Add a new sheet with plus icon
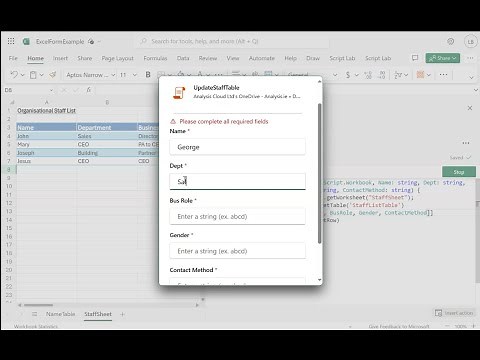Screen dimensions: 480x360 (122, 314)
